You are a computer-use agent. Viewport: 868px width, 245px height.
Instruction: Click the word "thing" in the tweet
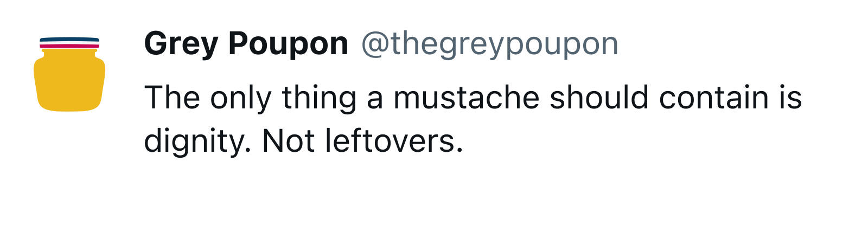(319, 98)
